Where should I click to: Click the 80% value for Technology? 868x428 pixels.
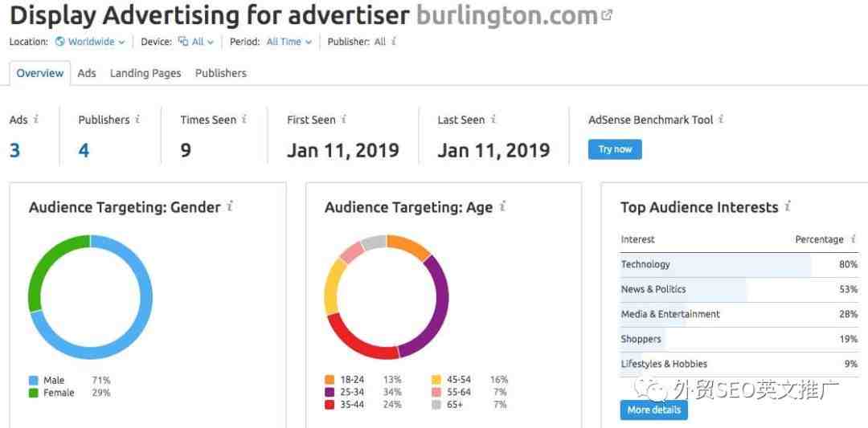(x=848, y=265)
